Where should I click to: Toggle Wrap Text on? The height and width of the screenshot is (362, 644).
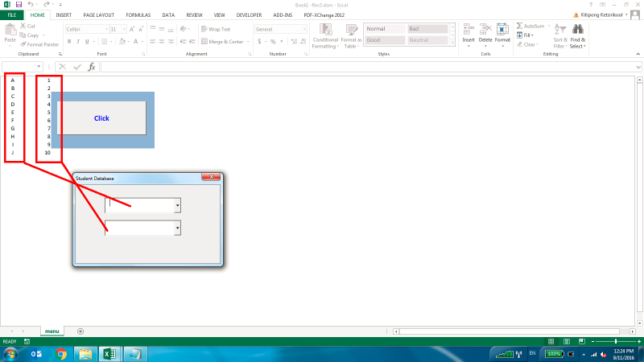(214, 29)
